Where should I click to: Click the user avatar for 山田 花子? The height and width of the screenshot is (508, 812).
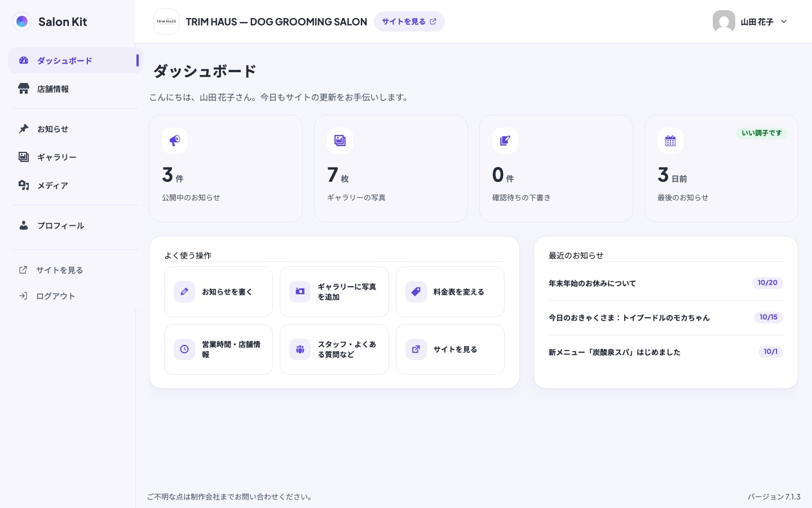coord(724,21)
